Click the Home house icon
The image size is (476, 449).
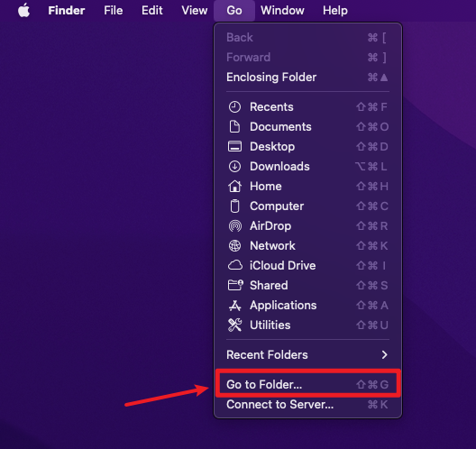pos(234,186)
